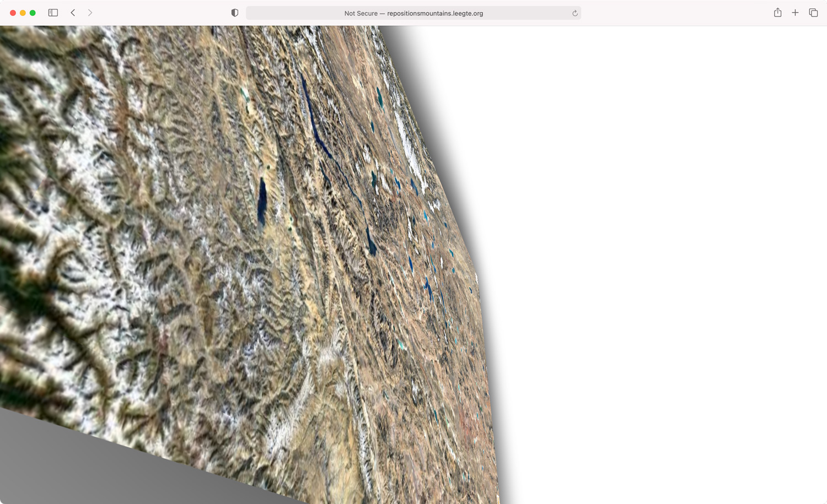Image resolution: width=827 pixels, height=504 pixels.
Task: Enter full screen with green button
Action: pos(33,13)
